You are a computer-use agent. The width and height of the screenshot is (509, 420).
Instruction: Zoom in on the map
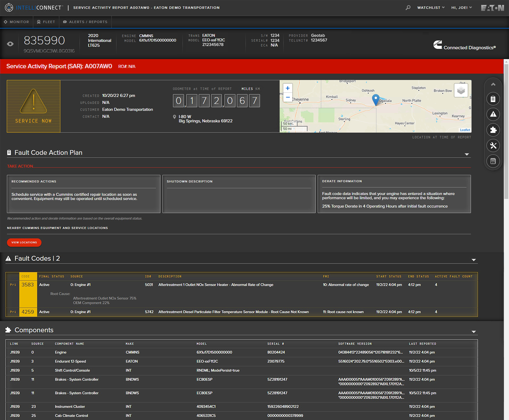[288, 88]
